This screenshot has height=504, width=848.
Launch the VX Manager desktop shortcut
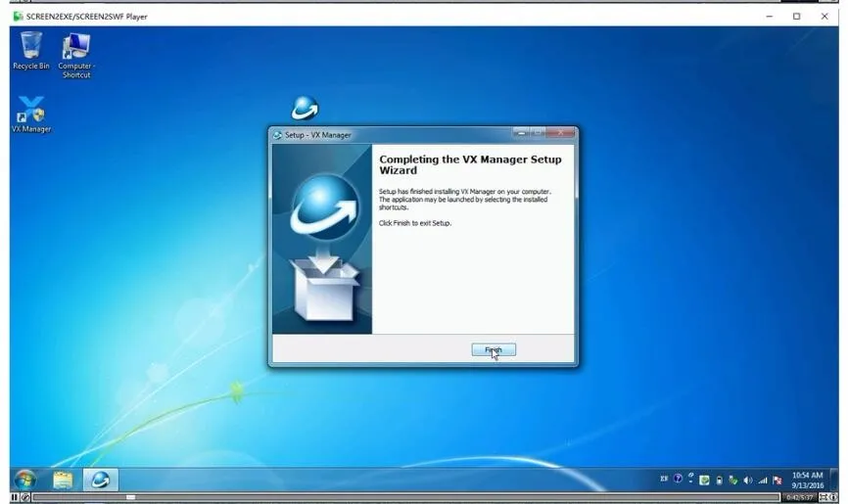pos(30,115)
